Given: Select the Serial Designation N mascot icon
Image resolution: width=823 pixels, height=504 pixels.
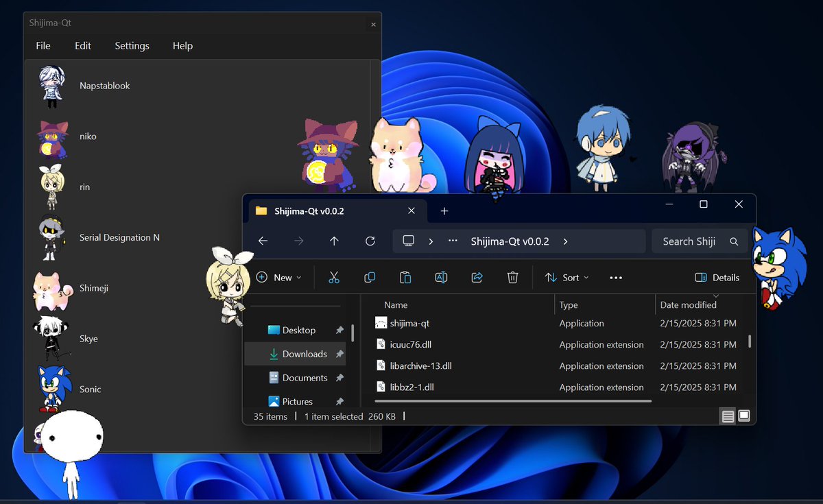Looking at the screenshot, I should pyautogui.click(x=51, y=238).
